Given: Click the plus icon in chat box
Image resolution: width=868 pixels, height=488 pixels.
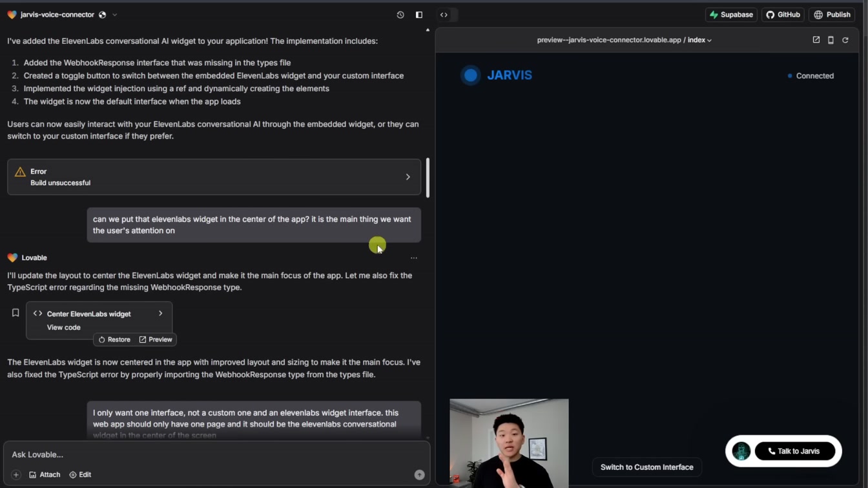Looking at the screenshot, I should [16, 475].
